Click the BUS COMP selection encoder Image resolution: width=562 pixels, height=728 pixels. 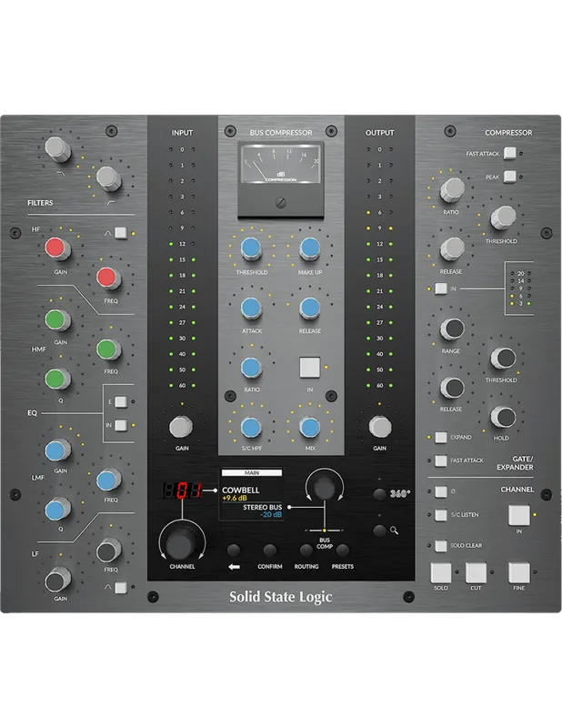pyautogui.click(x=325, y=488)
